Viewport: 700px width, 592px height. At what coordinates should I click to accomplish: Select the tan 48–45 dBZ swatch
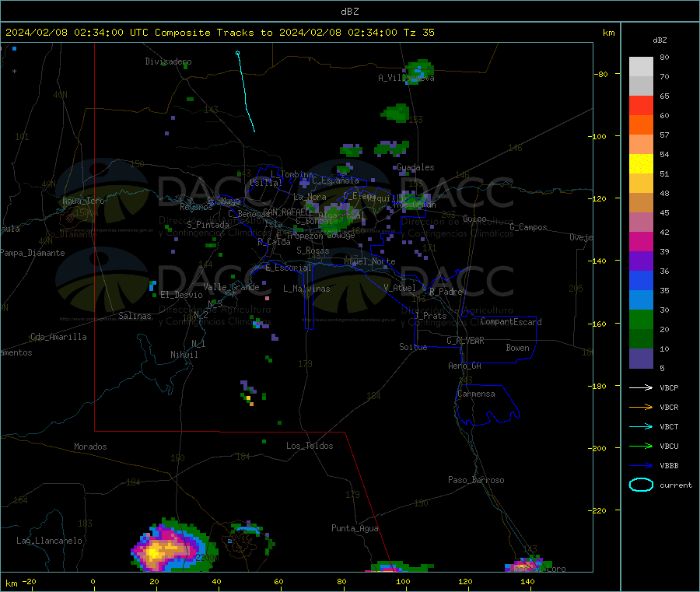[641, 203]
